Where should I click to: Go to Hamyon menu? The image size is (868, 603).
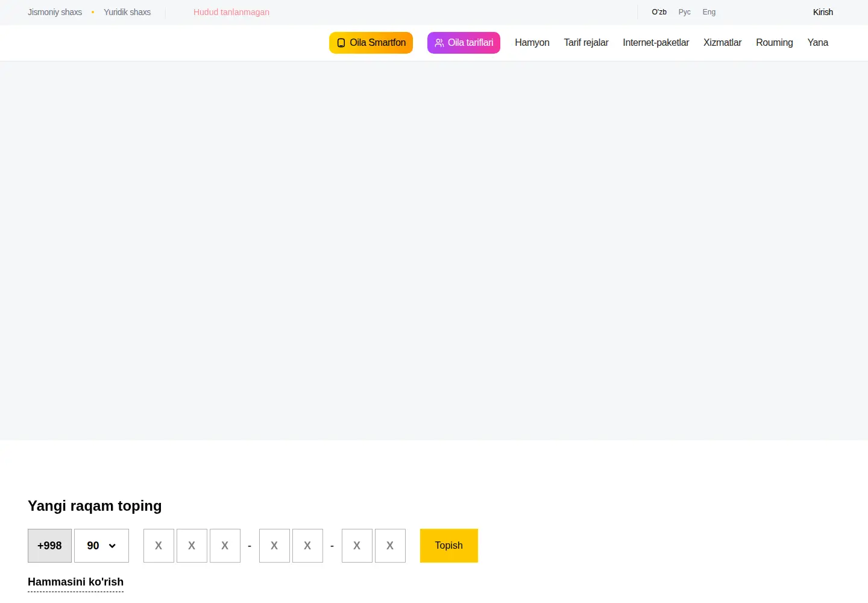pyautogui.click(x=532, y=43)
